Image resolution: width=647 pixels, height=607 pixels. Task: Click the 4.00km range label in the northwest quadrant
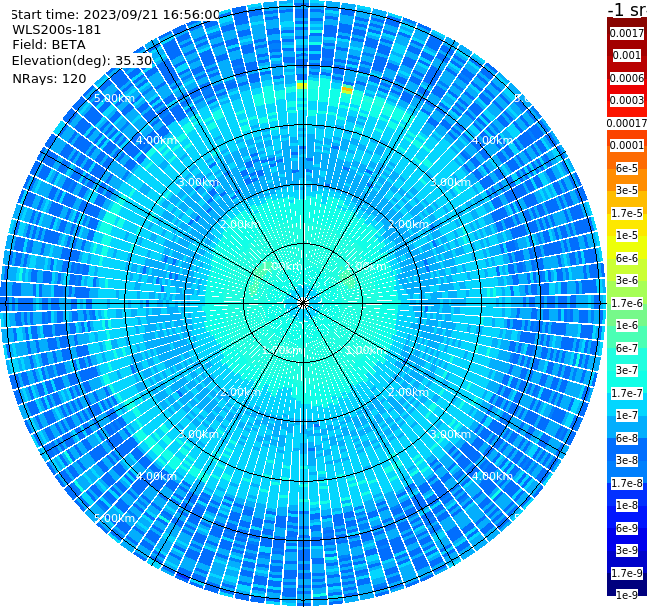(156, 140)
